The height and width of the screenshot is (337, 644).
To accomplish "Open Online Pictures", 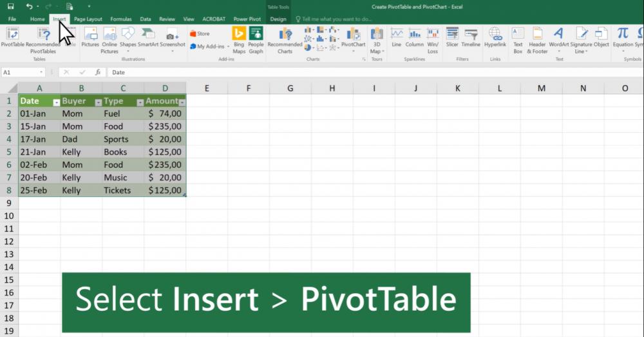I will [109, 41].
